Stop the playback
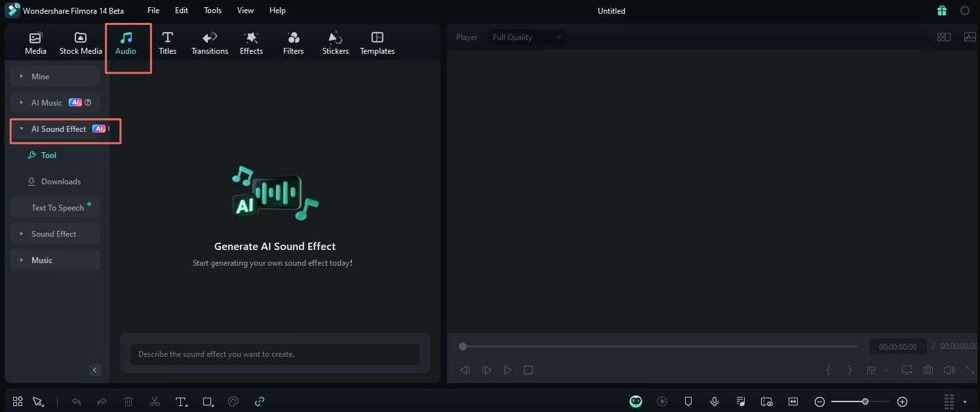 (x=528, y=370)
